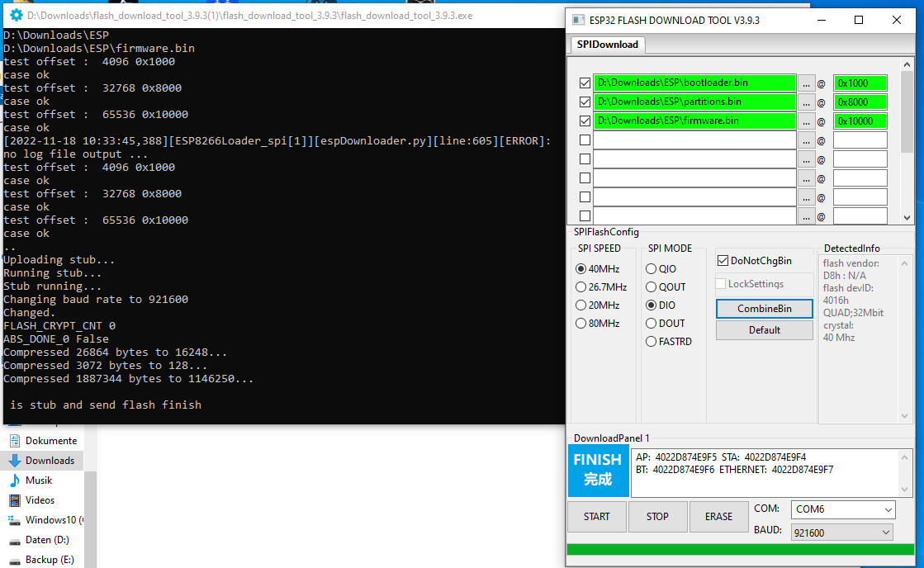Click the START button

click(x=597, y=517)
